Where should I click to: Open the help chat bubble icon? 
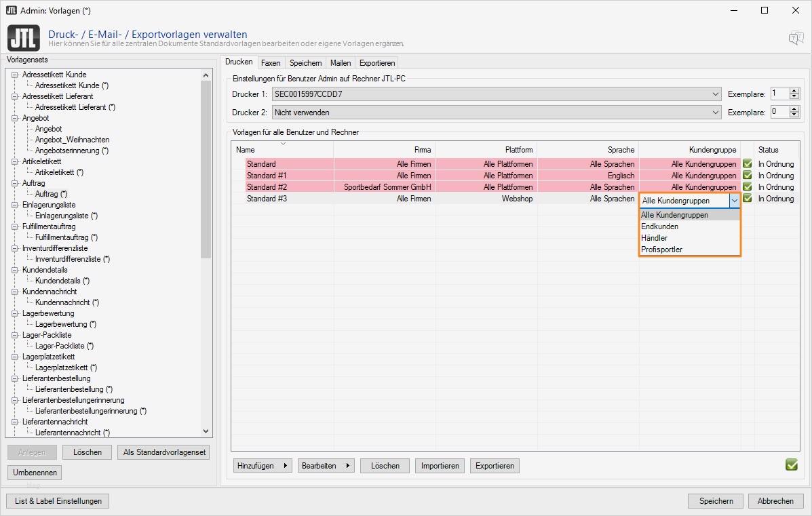click(795, 38)
